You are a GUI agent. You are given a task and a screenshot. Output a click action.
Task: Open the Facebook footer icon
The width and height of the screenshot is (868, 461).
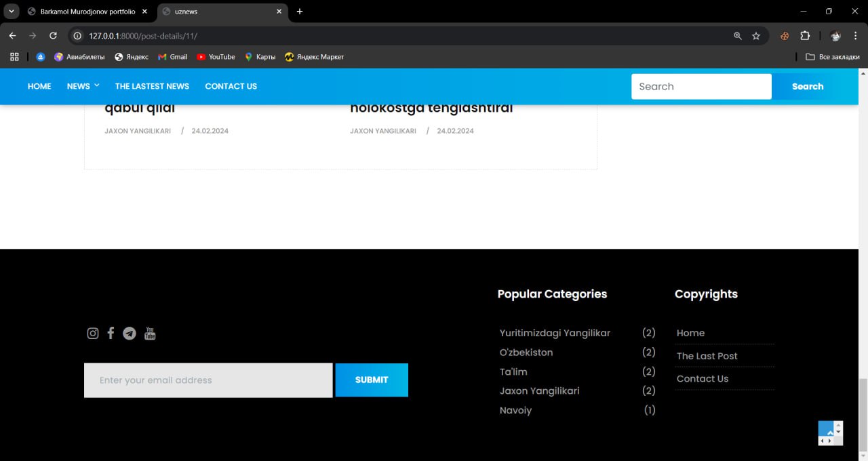click(x=111, y=333)
